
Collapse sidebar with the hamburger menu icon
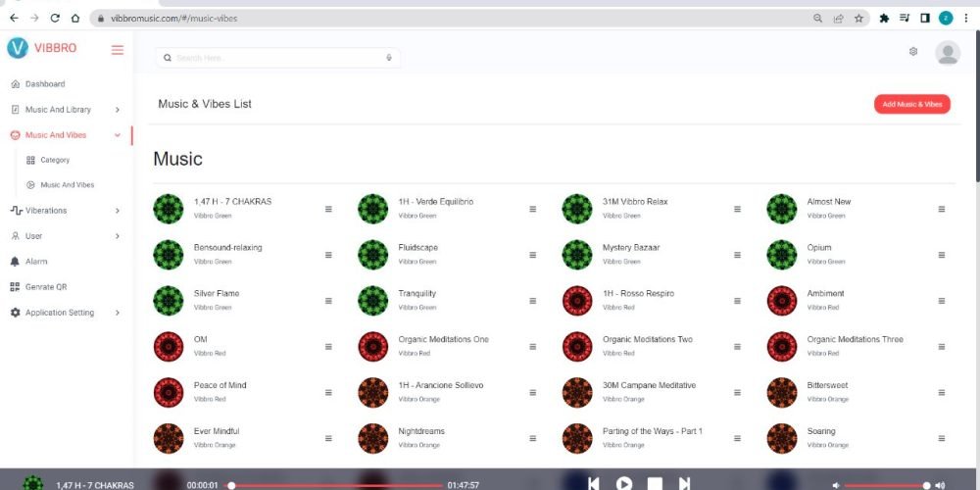click(x=118, y=49)
